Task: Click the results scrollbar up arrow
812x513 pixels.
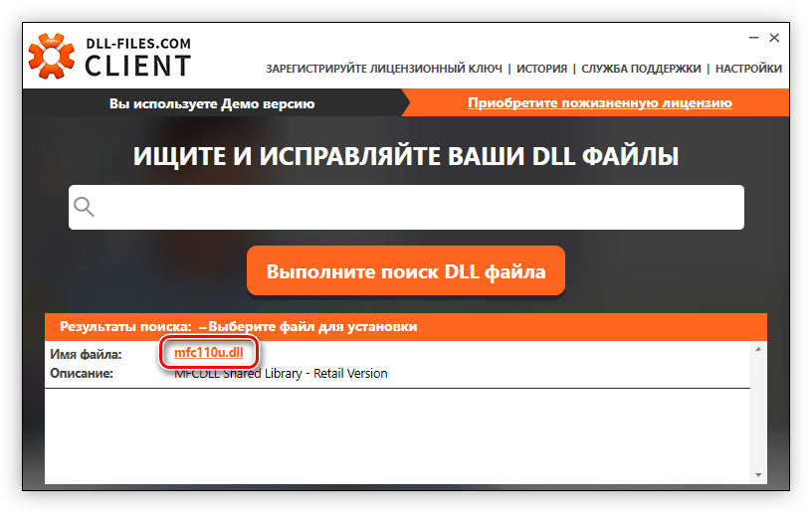Action: coord(758,350)
